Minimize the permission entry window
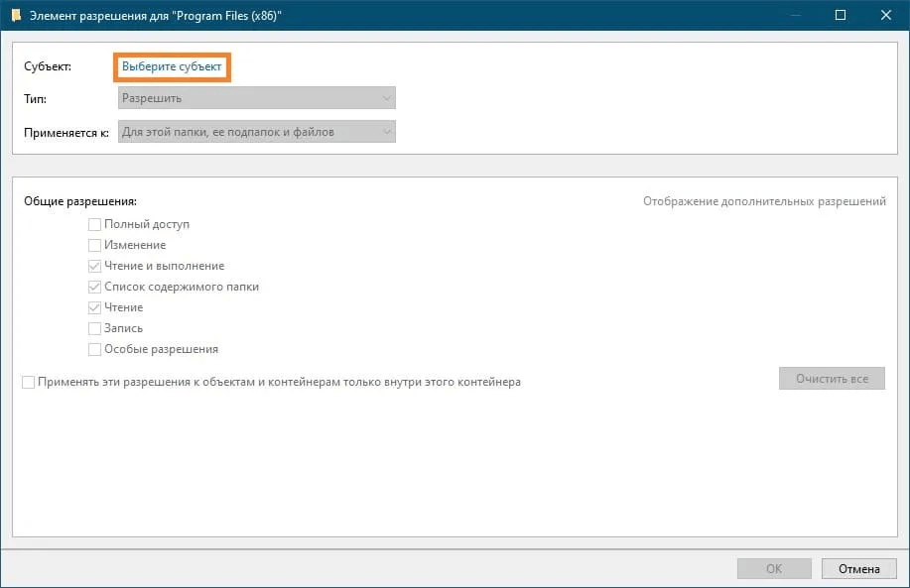 coord(795,15)
